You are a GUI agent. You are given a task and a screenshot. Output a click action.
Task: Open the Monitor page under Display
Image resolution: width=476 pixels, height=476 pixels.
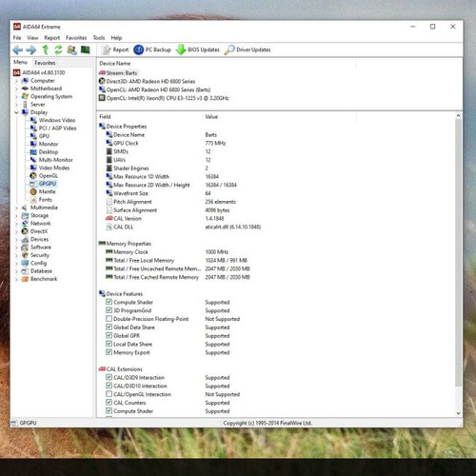[44, 144]
